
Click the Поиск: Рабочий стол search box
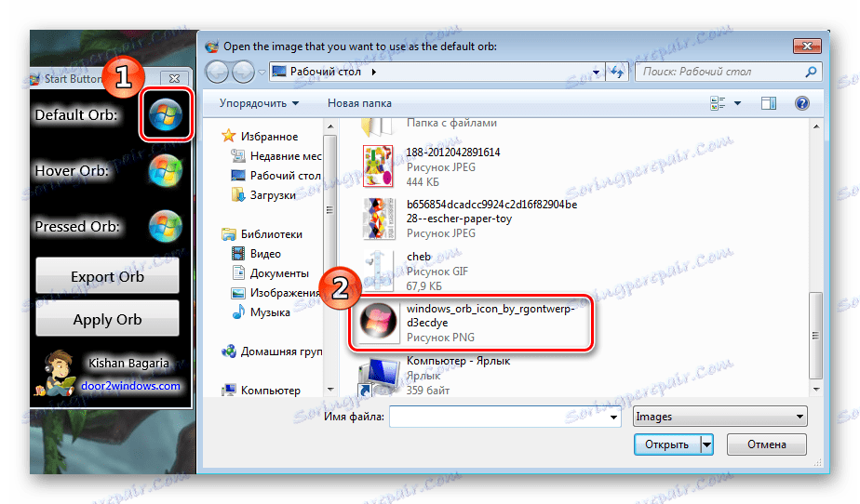coord(729,72)
